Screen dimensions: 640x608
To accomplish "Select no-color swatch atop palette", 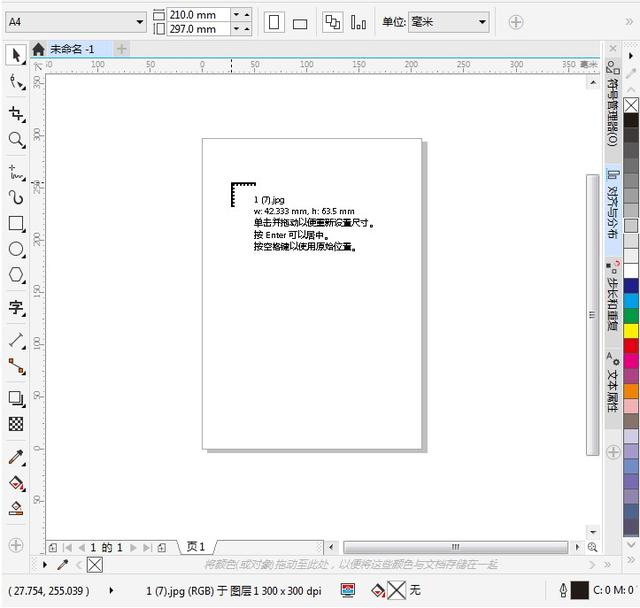I will pyautogui.click(x=631, y=105).
